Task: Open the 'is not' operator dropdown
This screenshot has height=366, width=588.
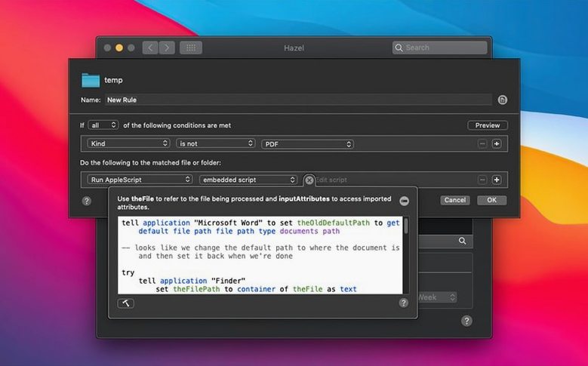Action: click(x=216, y=143)
